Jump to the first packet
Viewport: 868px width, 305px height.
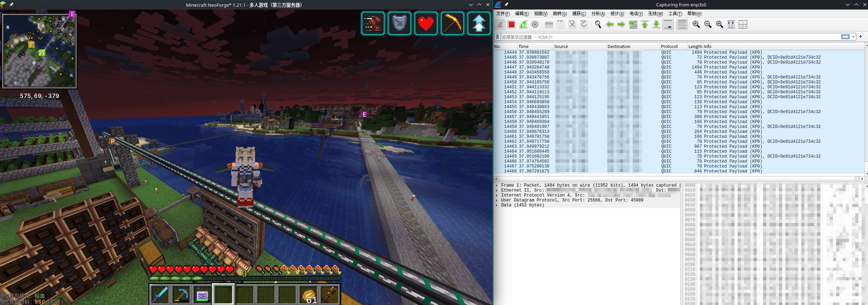pyautogui.click(x=645, y=24)
